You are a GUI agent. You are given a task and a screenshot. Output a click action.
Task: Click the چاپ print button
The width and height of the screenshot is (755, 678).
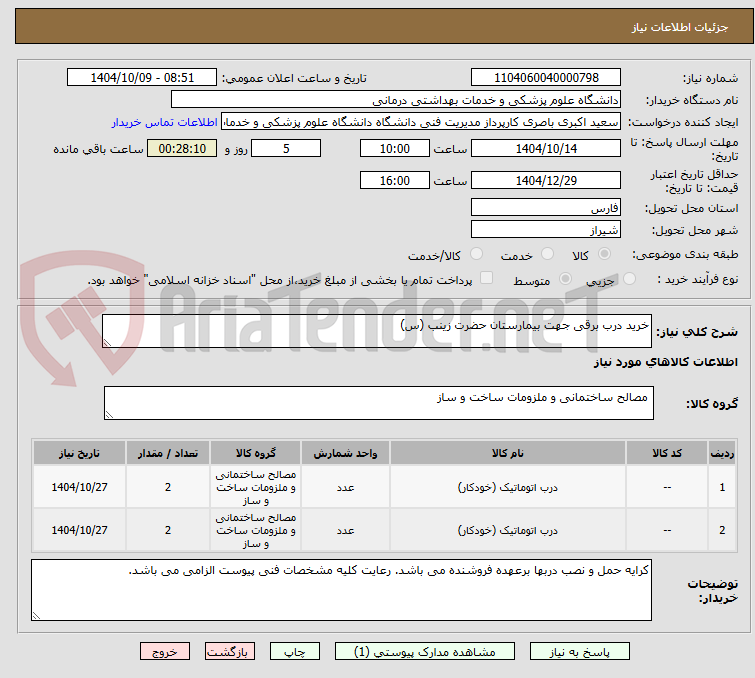coord(295,652)
